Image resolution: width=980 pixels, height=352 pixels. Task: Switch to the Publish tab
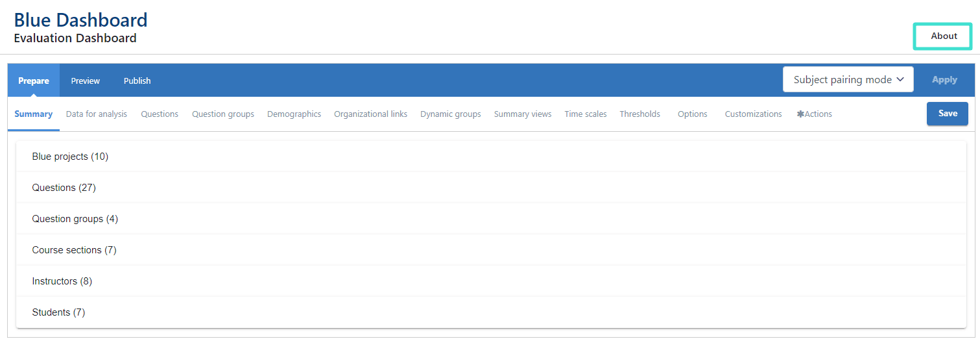point(137,81)
